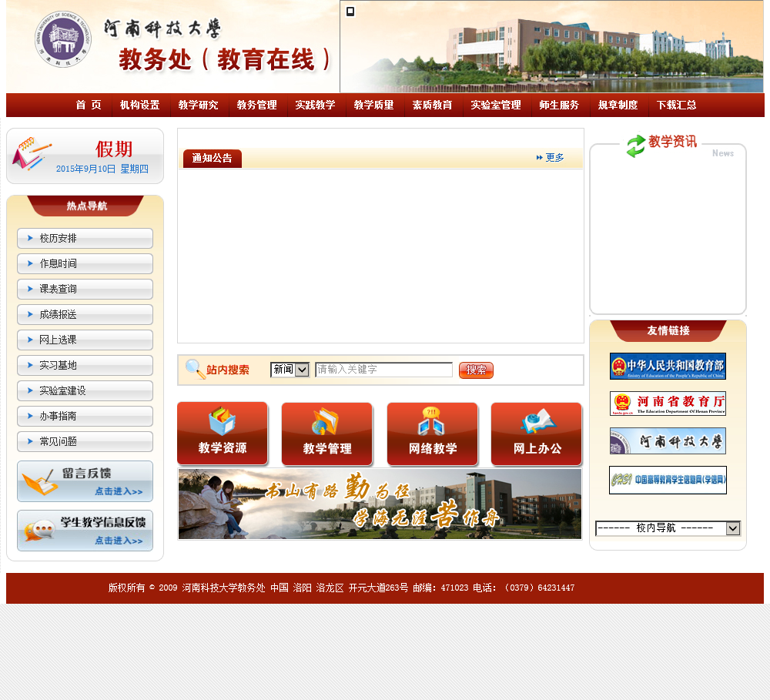Open 网上选课 in hot navigation
Screen dimensions: 770x700
click(85, 340)
